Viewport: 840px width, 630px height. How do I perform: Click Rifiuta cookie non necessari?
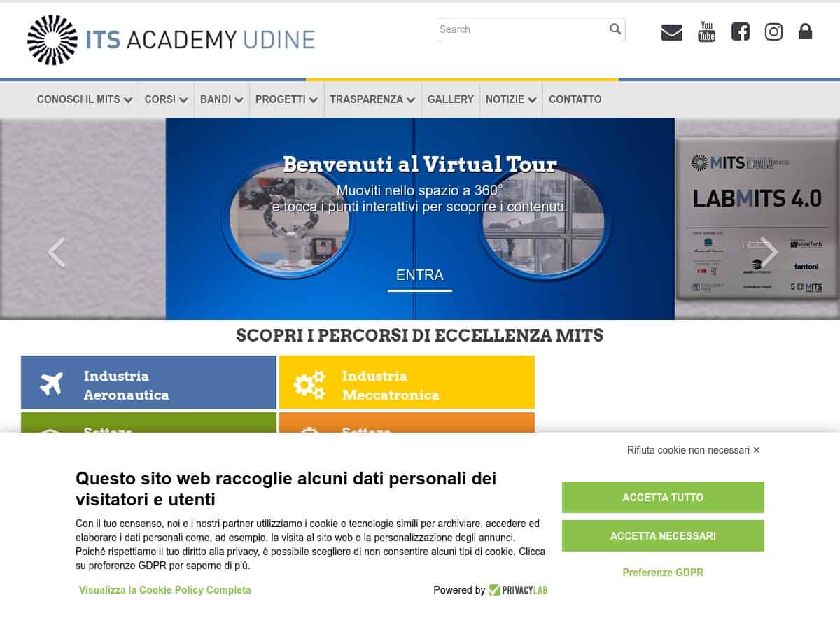tap(694, 450)
